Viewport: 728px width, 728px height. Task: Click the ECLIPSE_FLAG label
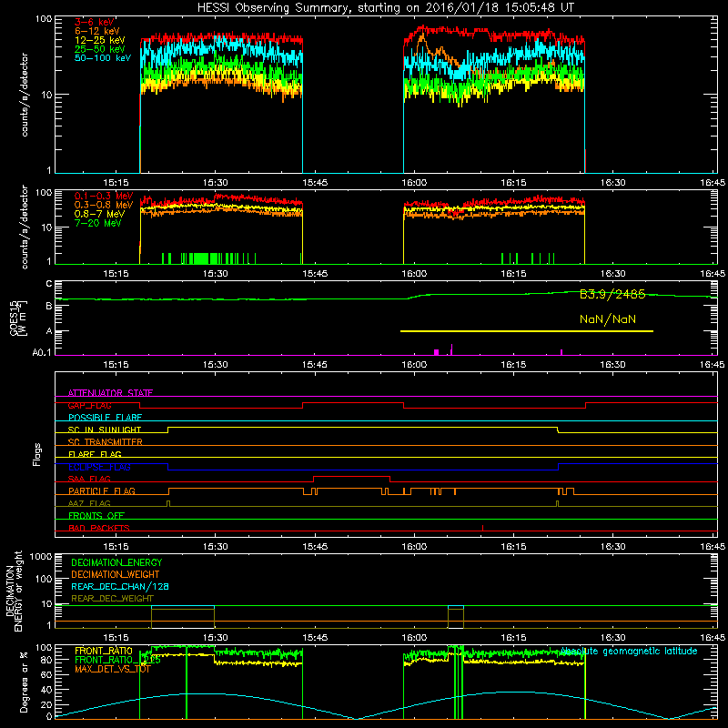tap(99, 467)
